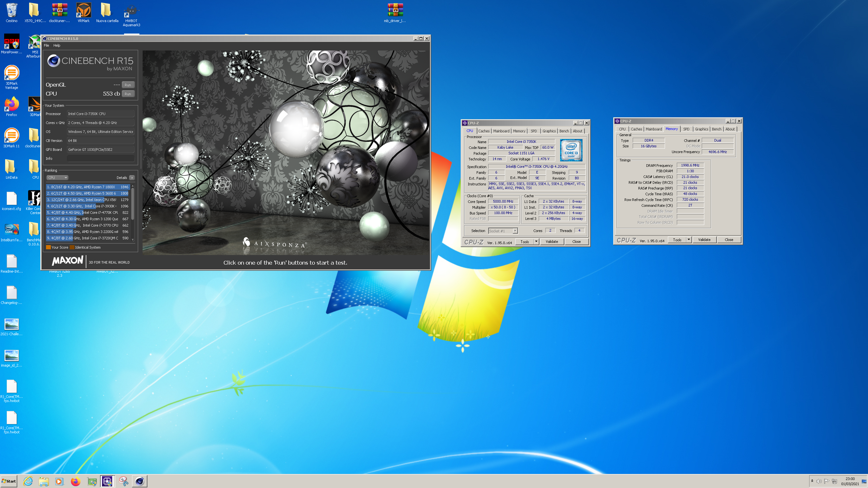Switch to Mainboard tab in left CPU-Z
This screenshot has width=868, height=488.
click(x=501, y=131)
